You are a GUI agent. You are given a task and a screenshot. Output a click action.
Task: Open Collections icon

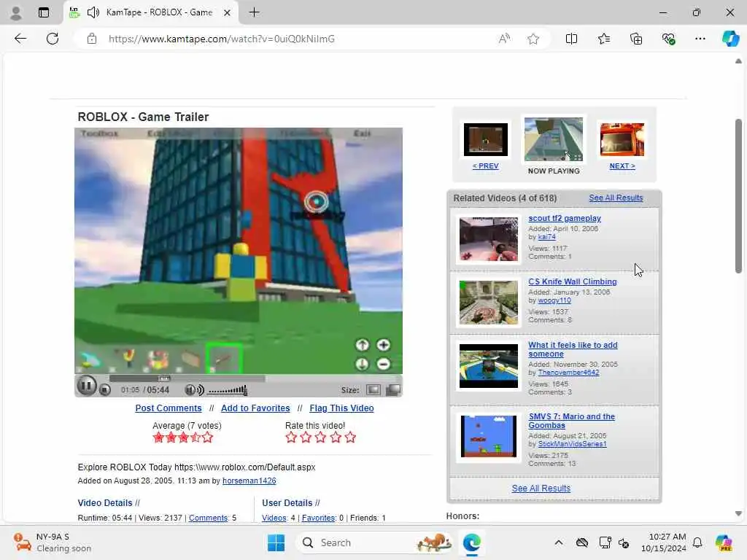coord(636,39)
